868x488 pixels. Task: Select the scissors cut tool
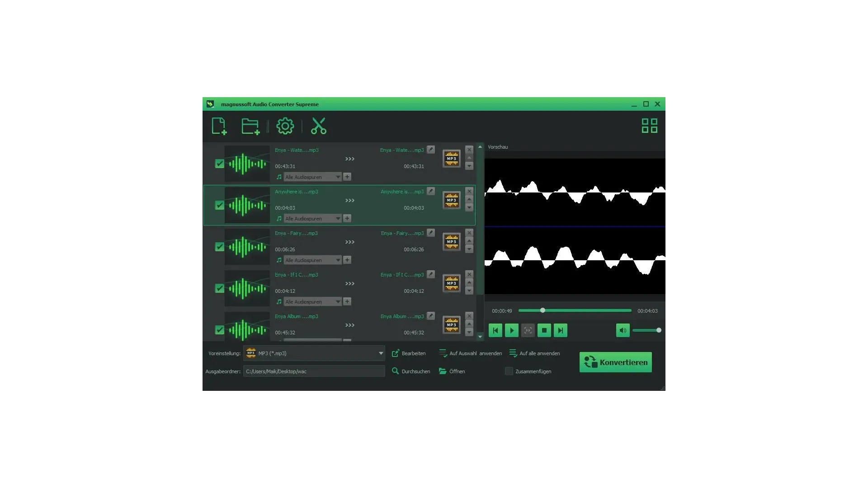point(319,126)
